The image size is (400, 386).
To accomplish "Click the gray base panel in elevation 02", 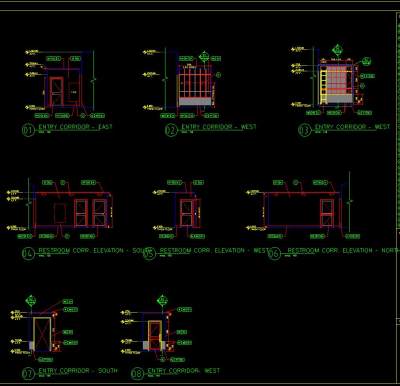I will pyautogui.click(x=195, y=101).
